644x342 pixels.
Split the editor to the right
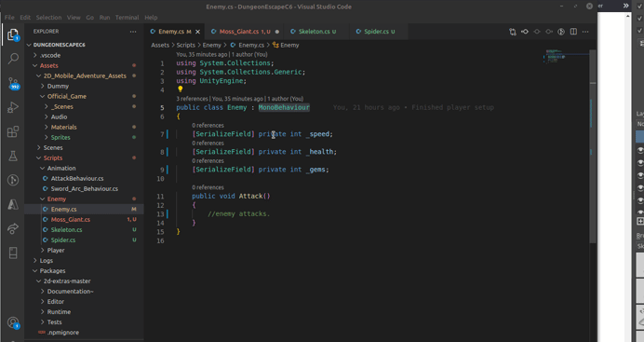click(x=573, y=32)
